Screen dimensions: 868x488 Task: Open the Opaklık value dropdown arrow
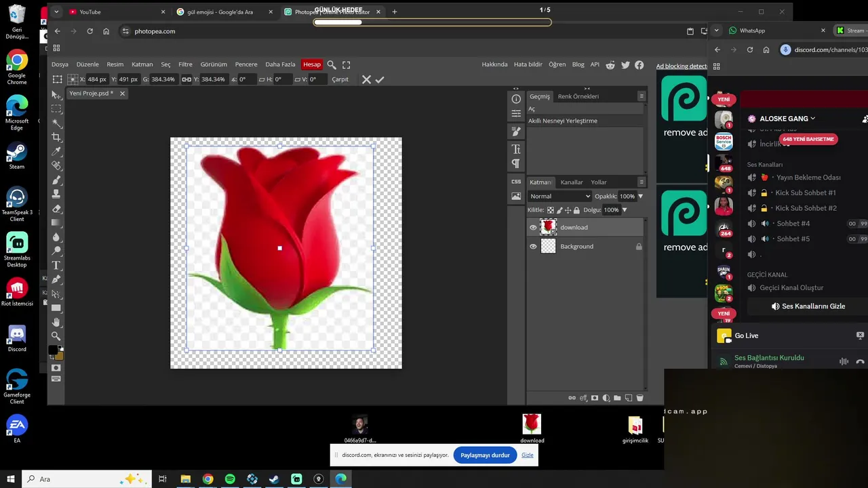(x=641, y=197)
